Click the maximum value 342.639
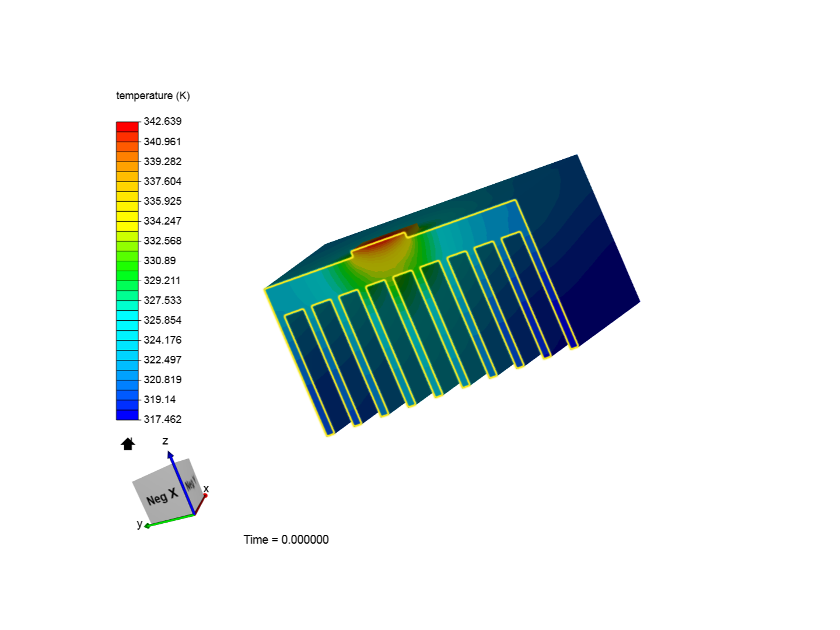Screen dimensions: 840x630 163,121
